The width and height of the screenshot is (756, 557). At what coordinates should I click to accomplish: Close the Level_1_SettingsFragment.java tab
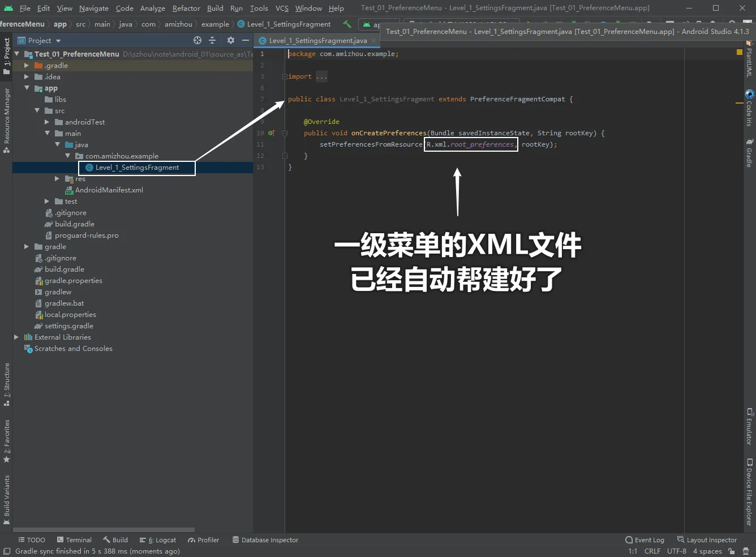pyautogui.click(x=373, y=40)
